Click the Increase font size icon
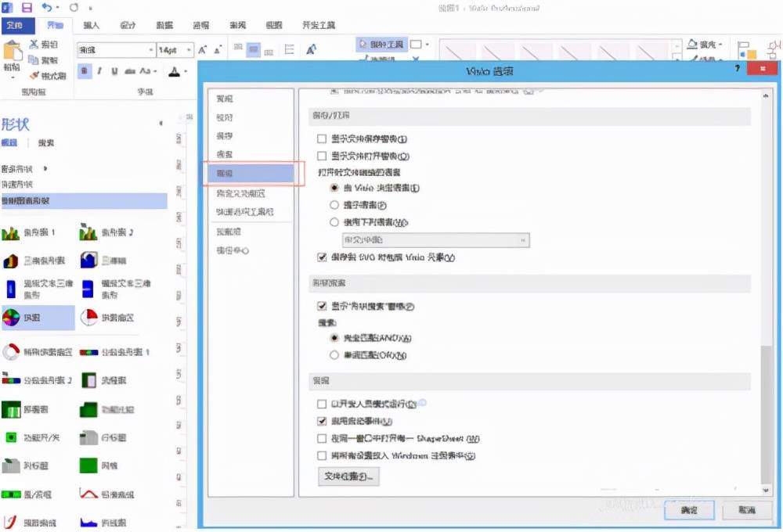This screenshot has width=783, height=532. 202,50
